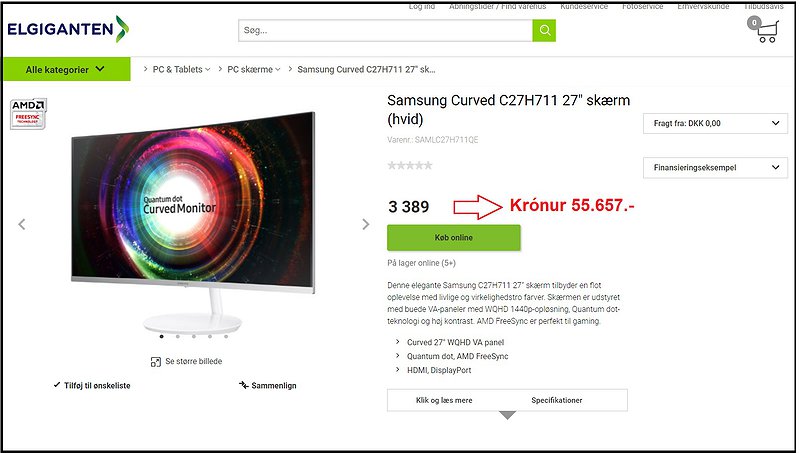Click the Sammenlign compare icon
Screen dimensions: 800x453
243,385
